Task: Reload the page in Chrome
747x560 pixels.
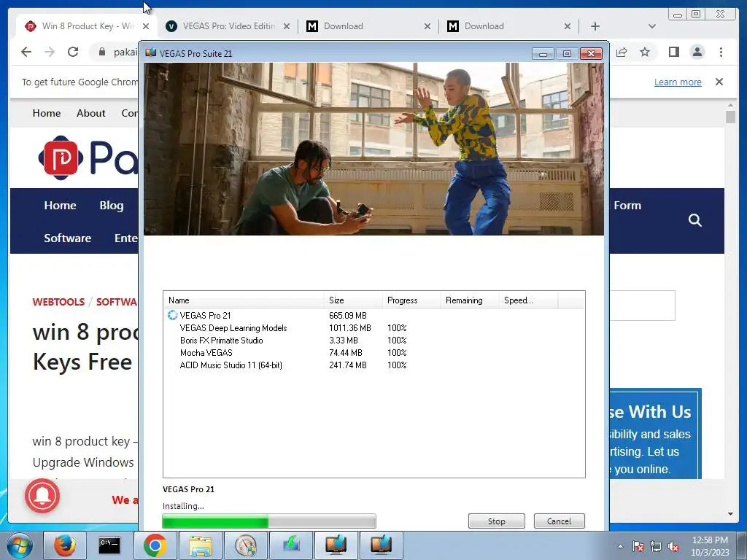Action: pos(72,52)
